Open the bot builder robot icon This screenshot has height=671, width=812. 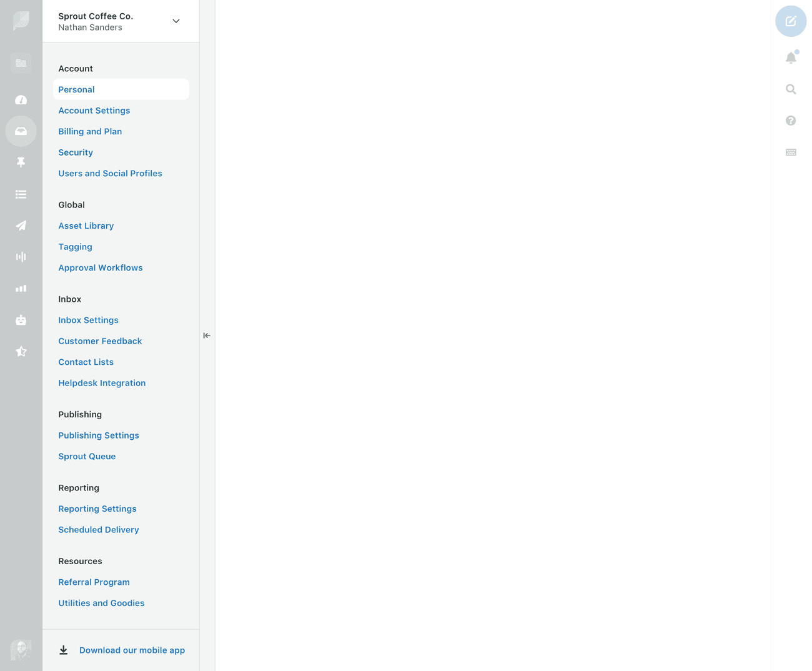[21, 320]
